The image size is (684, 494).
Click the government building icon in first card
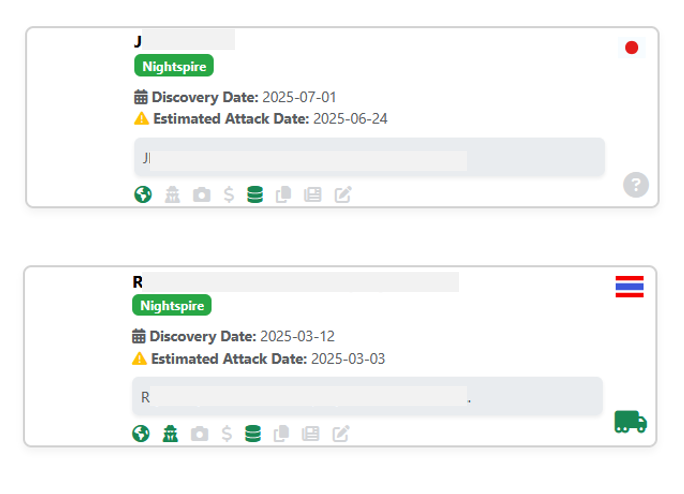click(172, 195)
